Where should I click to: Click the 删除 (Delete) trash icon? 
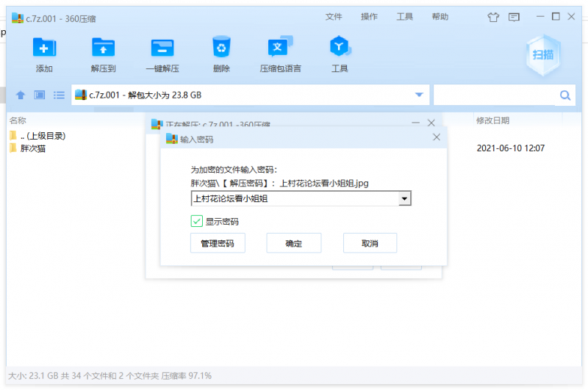(x=221, y=48)
